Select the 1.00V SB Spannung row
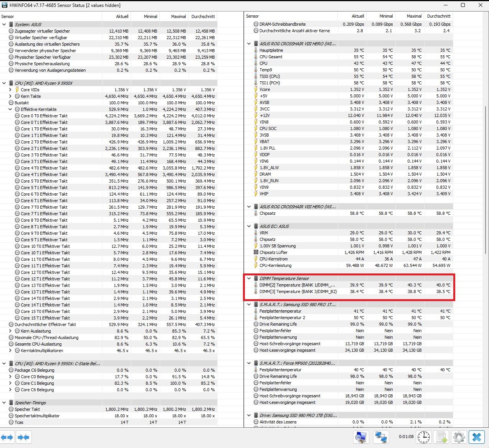The image size is (489, 448). pos(349,246)
